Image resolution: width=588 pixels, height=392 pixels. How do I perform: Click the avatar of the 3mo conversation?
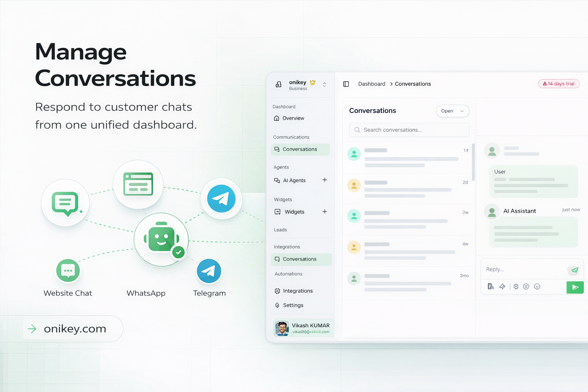[354, 278]
